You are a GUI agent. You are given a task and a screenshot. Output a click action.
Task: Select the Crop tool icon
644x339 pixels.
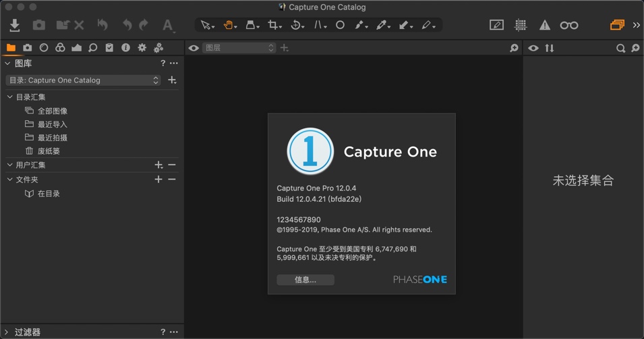[274, 26]
